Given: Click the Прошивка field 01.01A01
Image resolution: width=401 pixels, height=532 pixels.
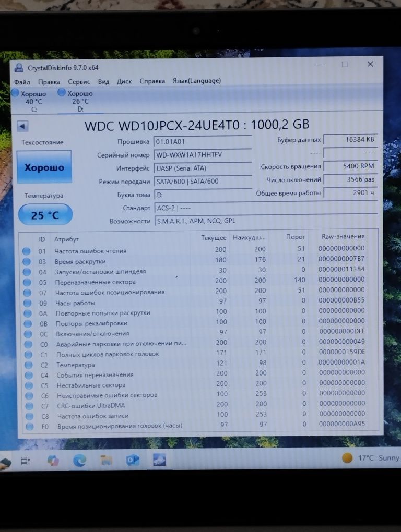Looking at the screenshot, I should (203, 141).
